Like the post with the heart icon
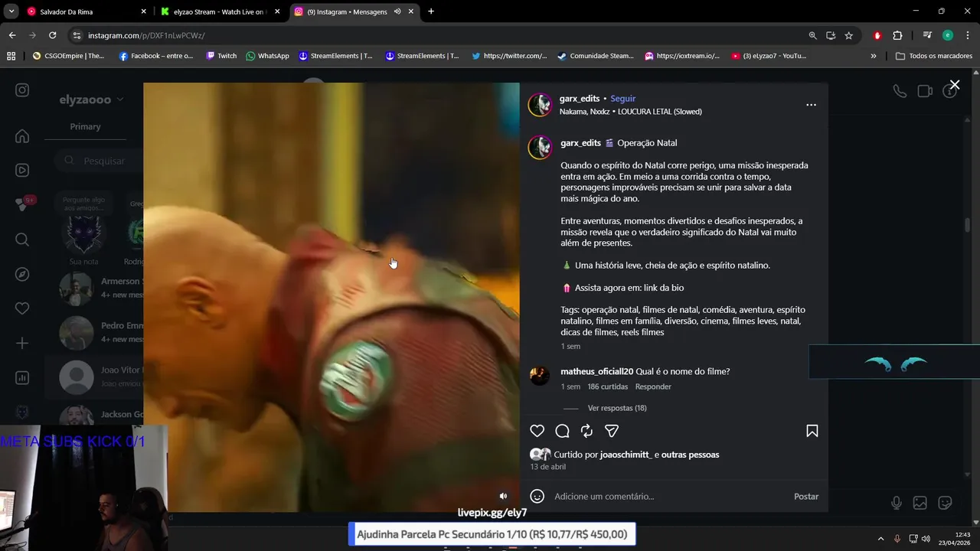This screenshot has height=551, width=980. 537,431
